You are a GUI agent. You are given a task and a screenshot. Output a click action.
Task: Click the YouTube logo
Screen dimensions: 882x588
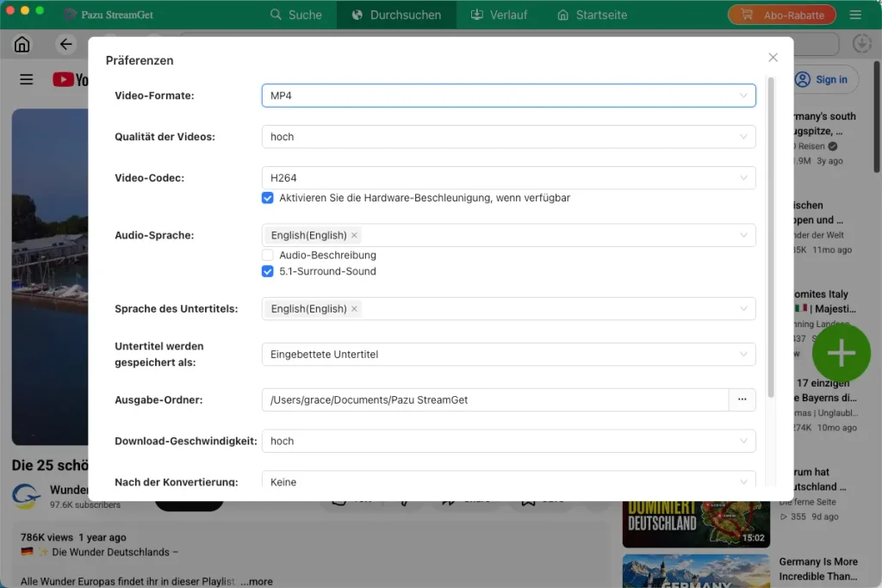(71, 79)
